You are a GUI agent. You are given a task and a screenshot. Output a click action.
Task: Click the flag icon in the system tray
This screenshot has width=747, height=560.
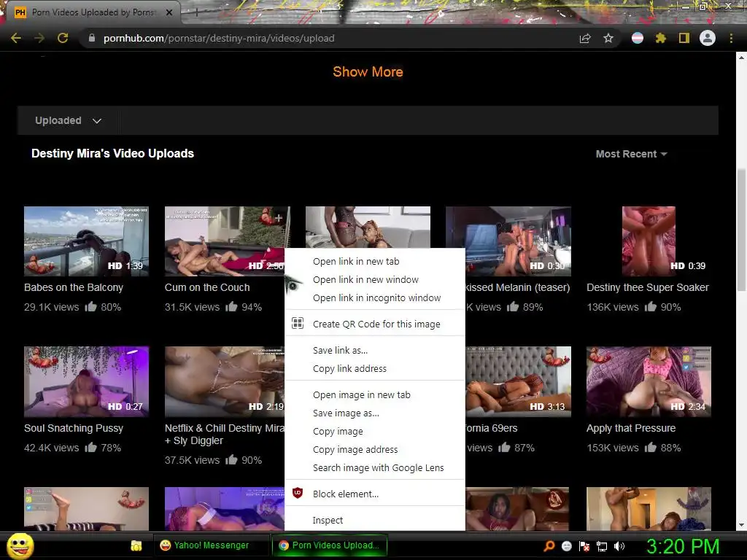pos(584,546)
